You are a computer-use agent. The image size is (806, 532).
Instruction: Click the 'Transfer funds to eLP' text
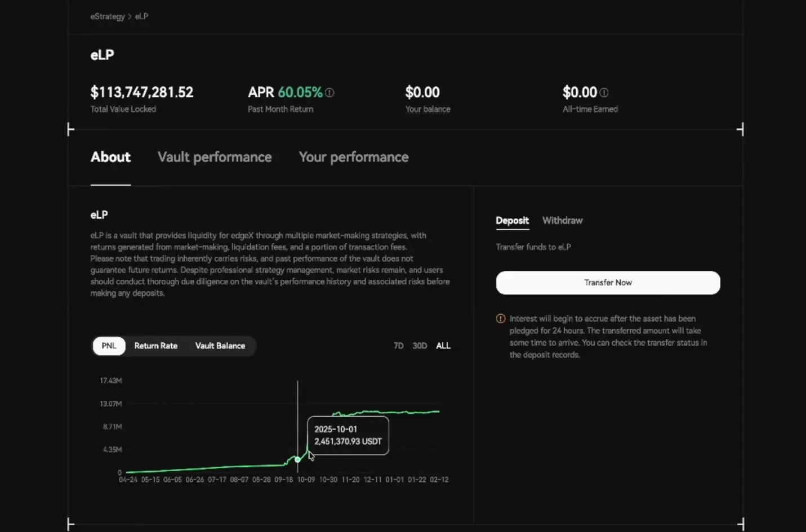533,247
